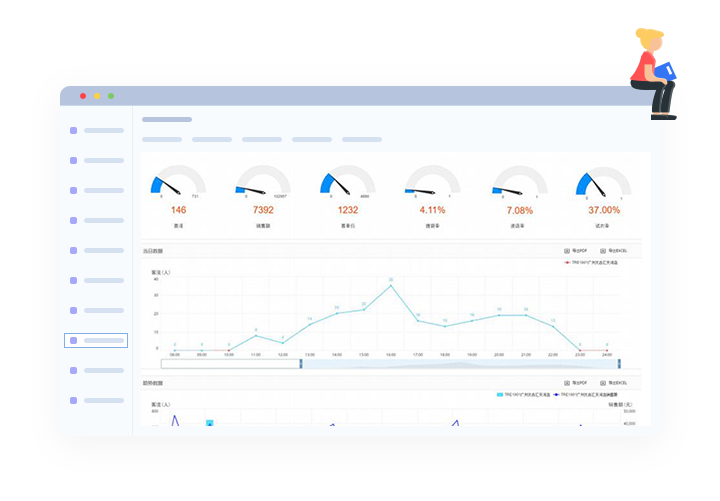Click the red data point at 10:00
The height and width of the screenshot is (501, 720).
point(229,350)
